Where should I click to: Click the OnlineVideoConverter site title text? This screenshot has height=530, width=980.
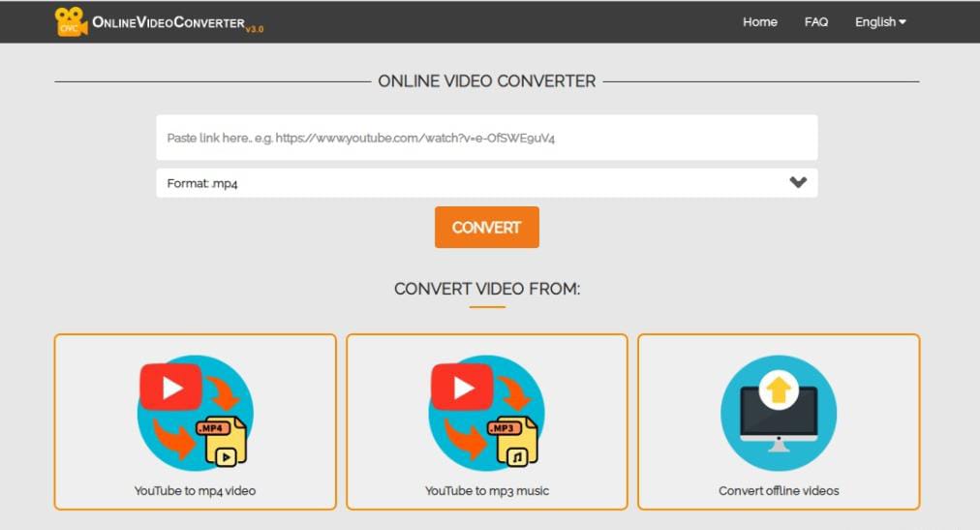point(168,22)
